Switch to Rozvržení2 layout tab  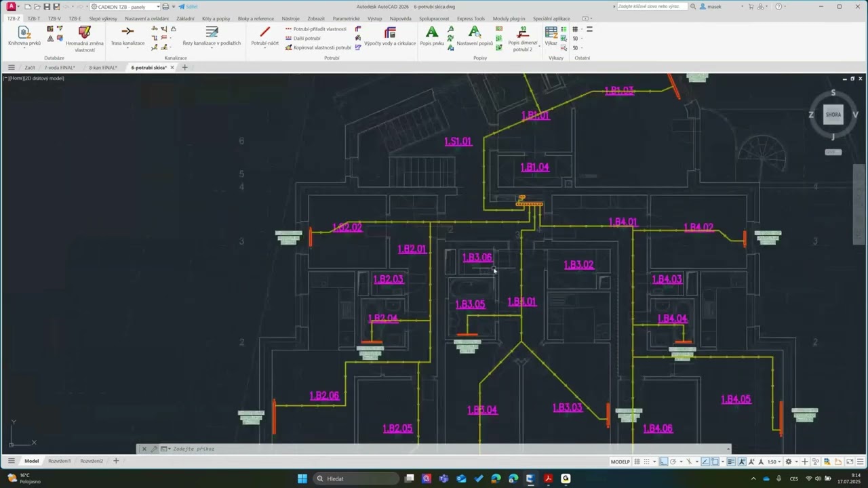tap(92, 461)
